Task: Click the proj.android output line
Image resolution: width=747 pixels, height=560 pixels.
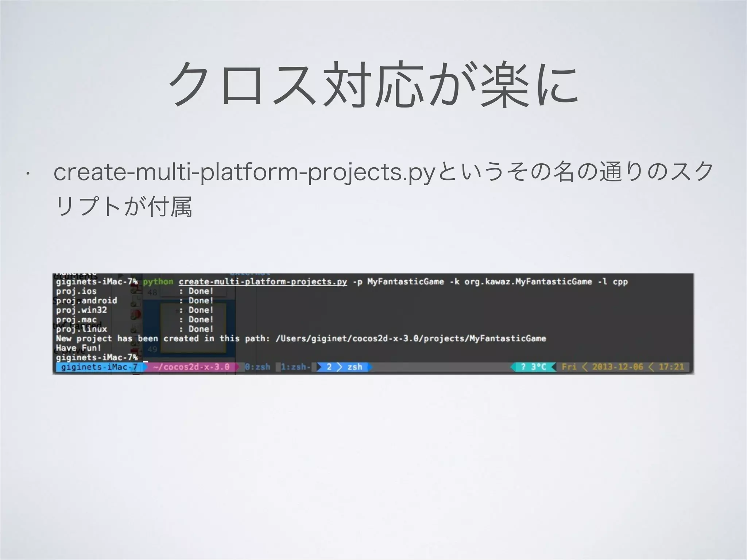Action: point(135,300)
